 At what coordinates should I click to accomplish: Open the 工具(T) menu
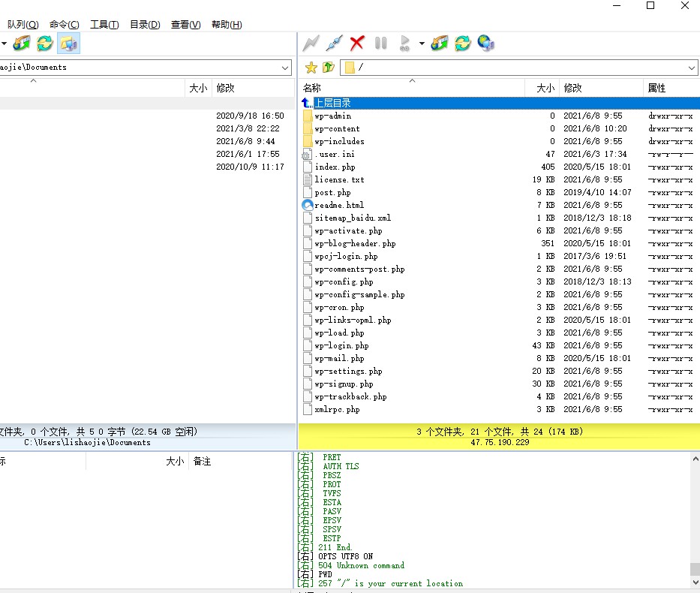[x=104, y=25]
